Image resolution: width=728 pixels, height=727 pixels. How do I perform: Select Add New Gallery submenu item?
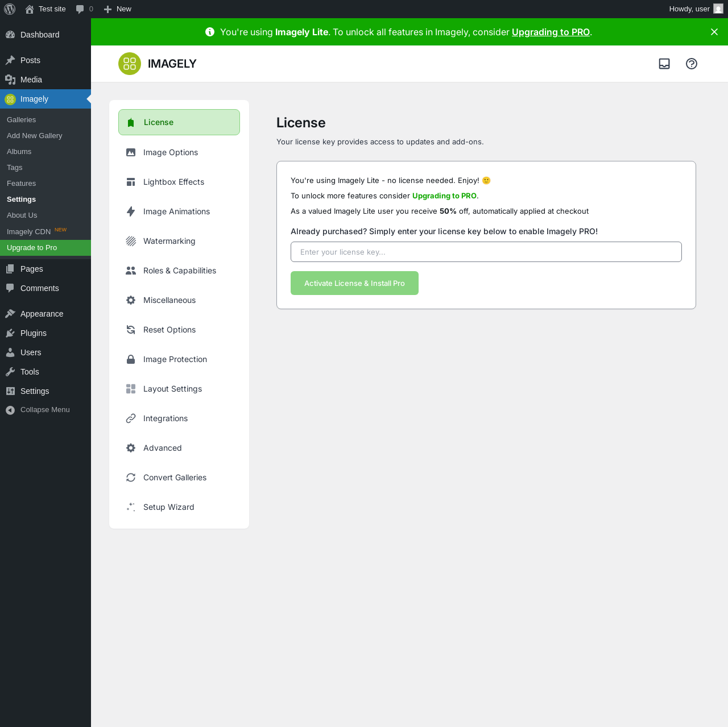click(x=45, y=136)
